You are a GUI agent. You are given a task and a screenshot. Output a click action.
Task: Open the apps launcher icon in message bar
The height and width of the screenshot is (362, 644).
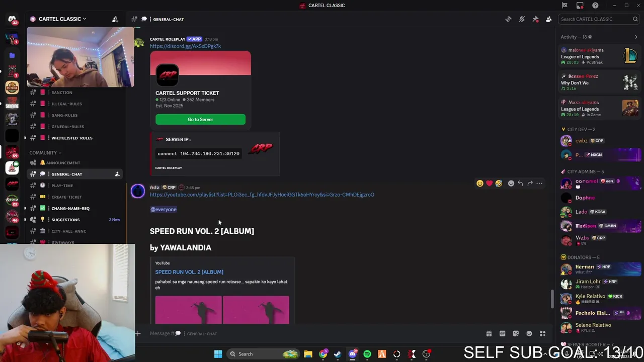click(542, 333)
